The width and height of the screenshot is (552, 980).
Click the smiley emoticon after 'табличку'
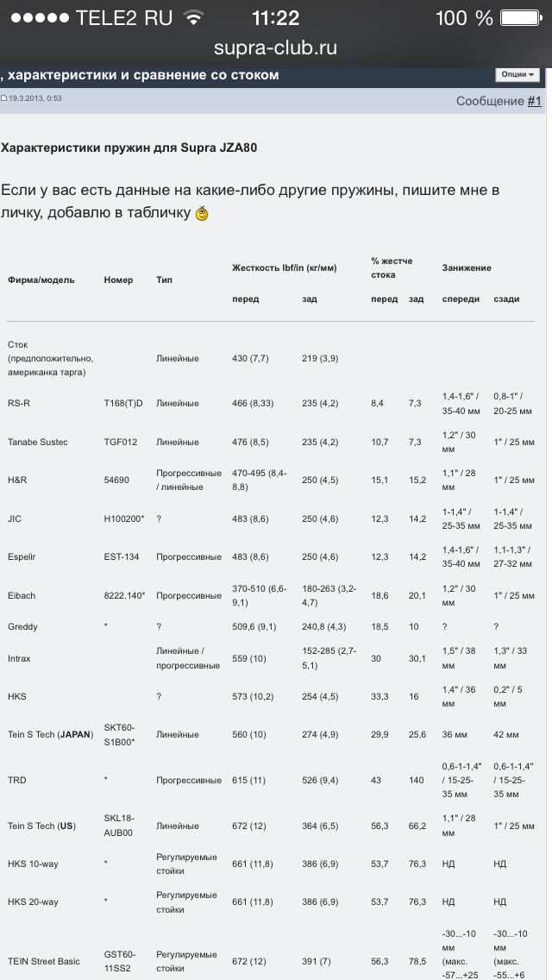pos(202,214)
